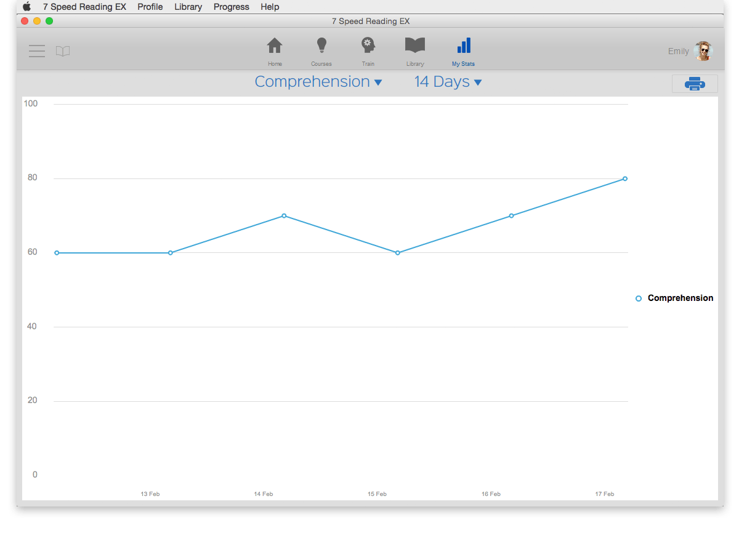Toggle the Comprehension series in legend
Viewport: 739px width, 560px height.
point(674,298)
